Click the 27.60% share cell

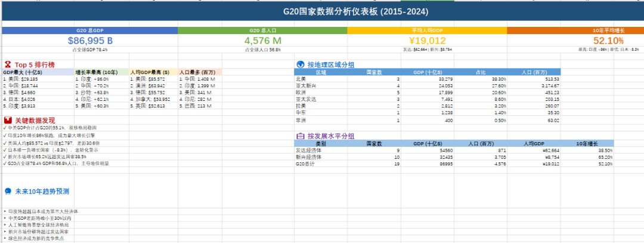coord(481,85)
